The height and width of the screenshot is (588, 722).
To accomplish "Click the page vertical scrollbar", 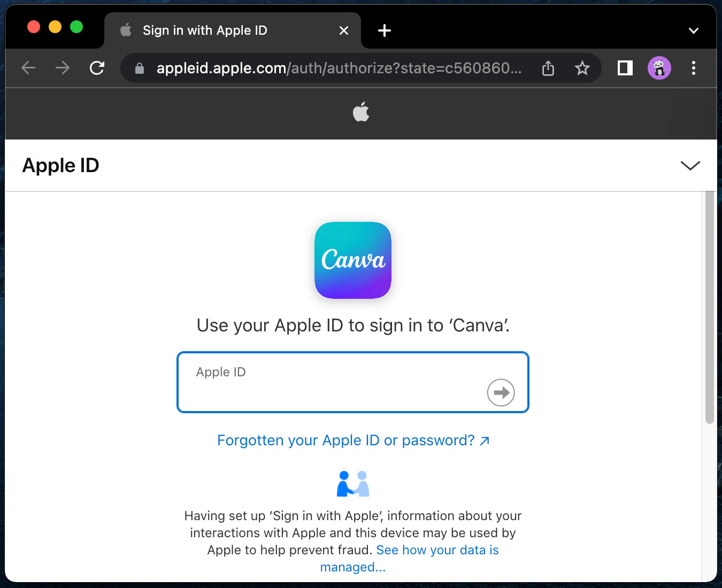I will click(x=710, y=307).
